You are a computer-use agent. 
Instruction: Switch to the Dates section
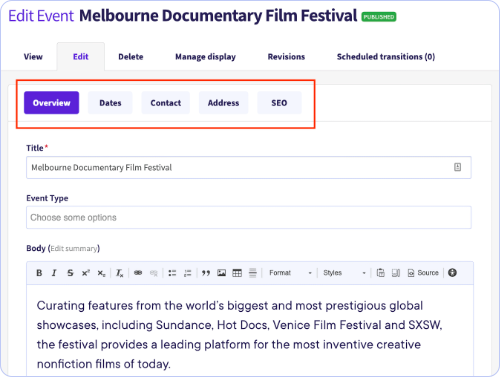(x=110, y=103)
